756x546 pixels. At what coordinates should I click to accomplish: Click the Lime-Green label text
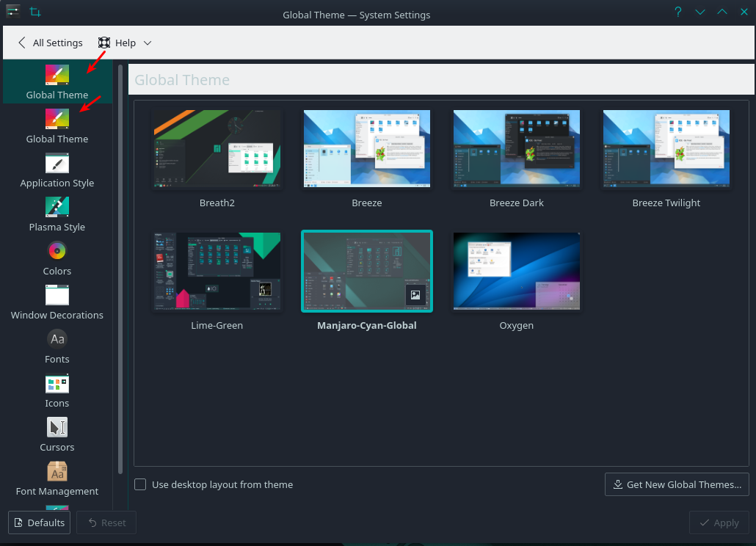(217, 325)
